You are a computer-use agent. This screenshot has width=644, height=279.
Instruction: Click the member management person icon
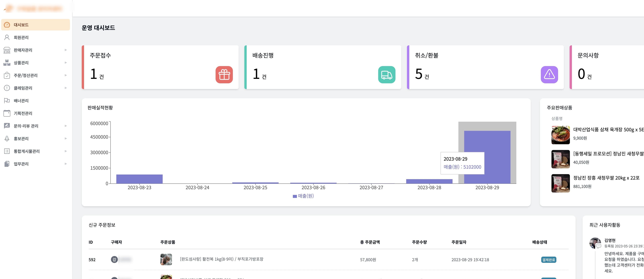click(x=7, y=38)
